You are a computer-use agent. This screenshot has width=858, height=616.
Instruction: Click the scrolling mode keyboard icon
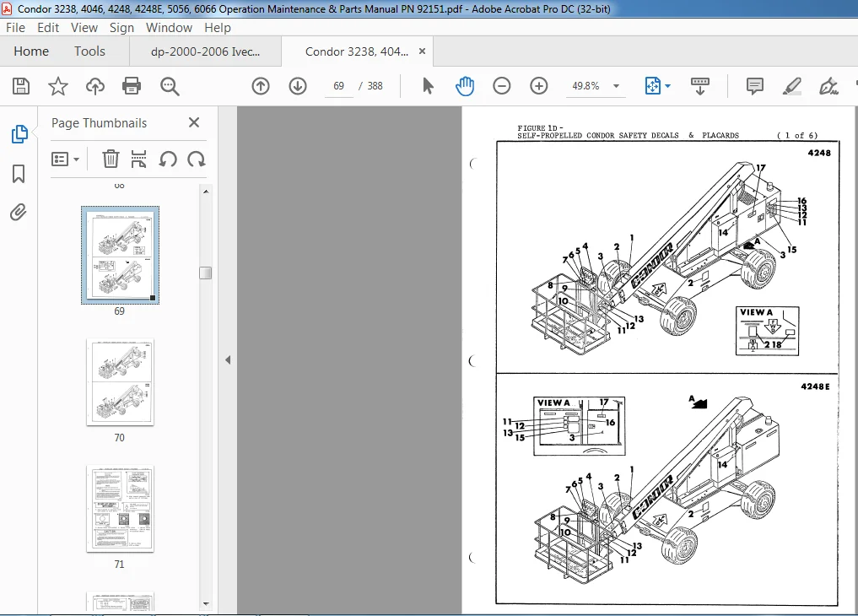tap(700, 86)
